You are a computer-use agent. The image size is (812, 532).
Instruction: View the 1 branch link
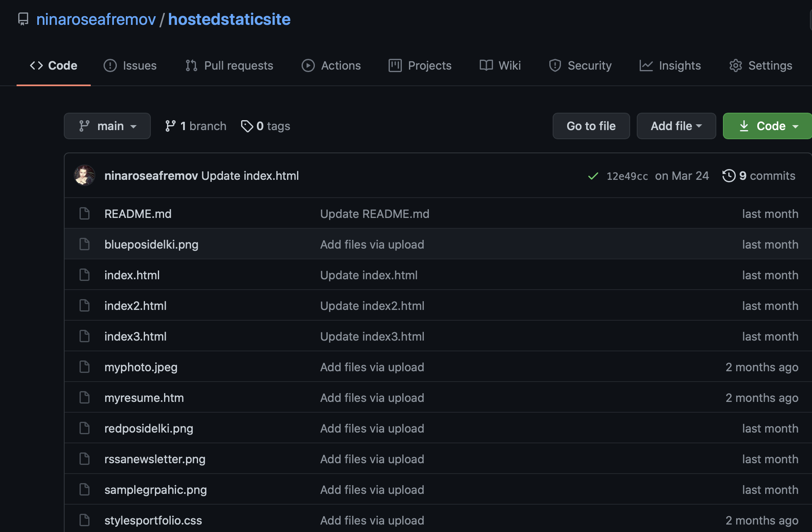[196, 126]
